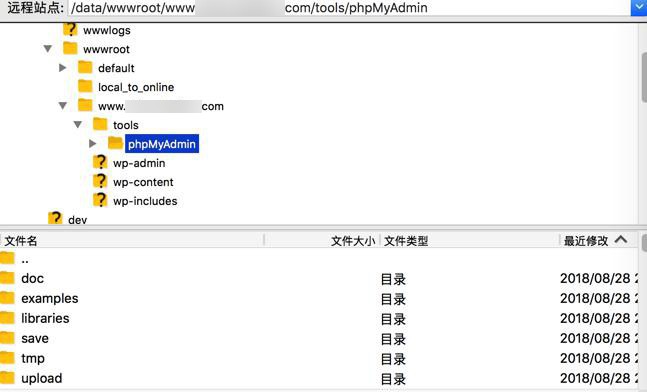Select the www domain folder icon

85,105
